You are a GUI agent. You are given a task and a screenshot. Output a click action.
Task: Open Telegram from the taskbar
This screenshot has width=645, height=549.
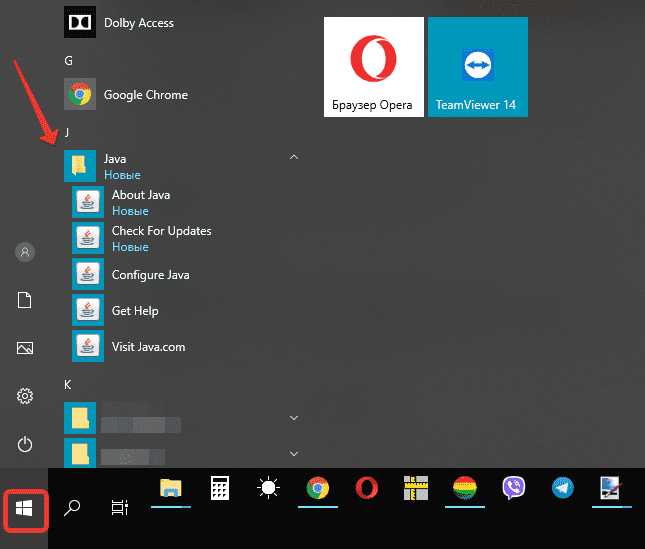[563, 488]
